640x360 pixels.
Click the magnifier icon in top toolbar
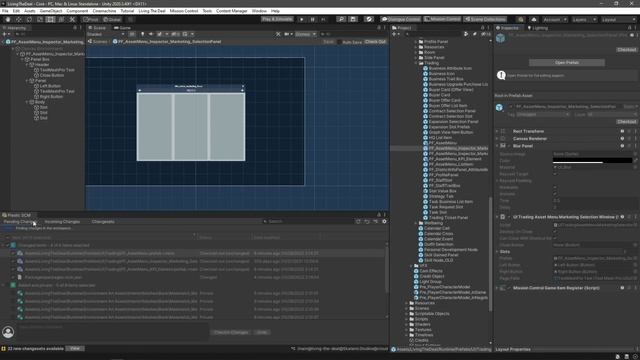tap(341, 19)
